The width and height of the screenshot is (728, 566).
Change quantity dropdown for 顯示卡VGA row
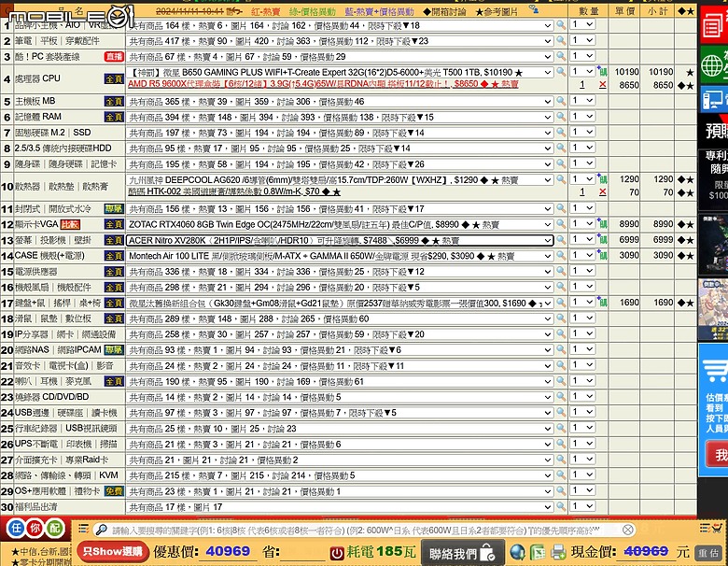click(x=582, y=224)
